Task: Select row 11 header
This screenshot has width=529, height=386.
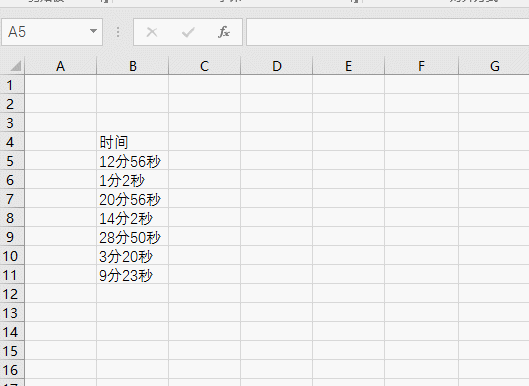Action: pyautogui.click(x=12, y=274)
